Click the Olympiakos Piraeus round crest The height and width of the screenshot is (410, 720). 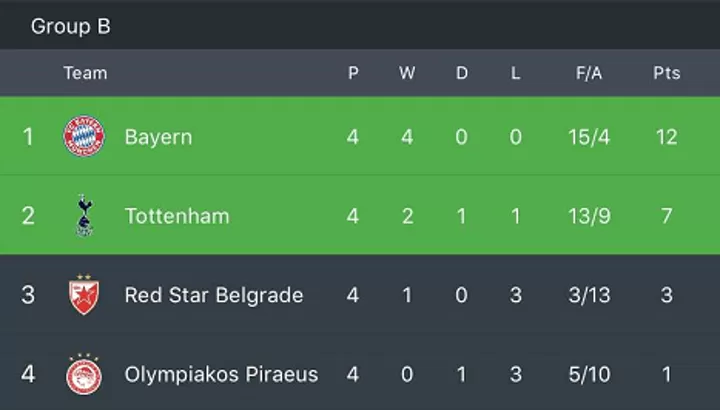(x=84, y=374)
